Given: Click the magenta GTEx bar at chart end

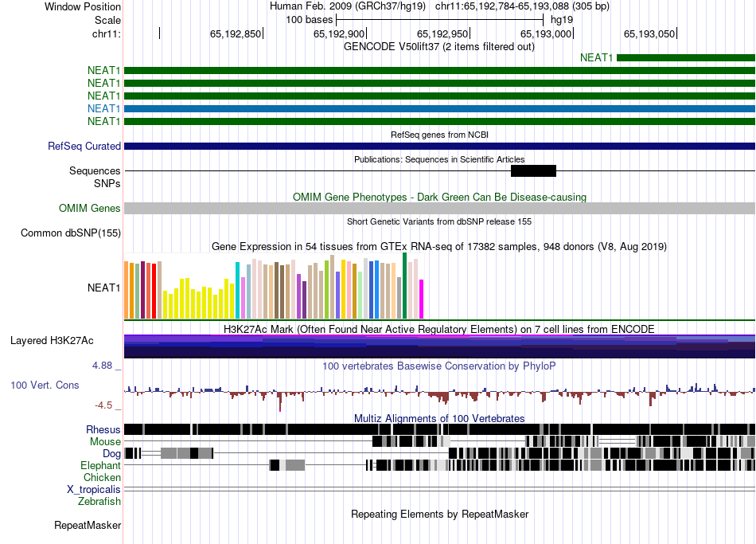Looking at the screenshot, I should tap(422, 299).
